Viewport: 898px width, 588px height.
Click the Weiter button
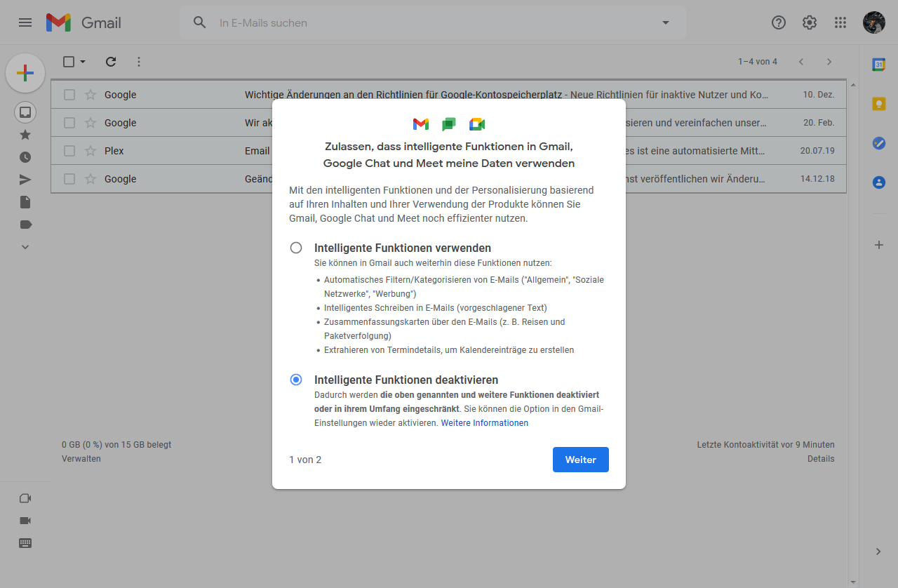(581, 460)
